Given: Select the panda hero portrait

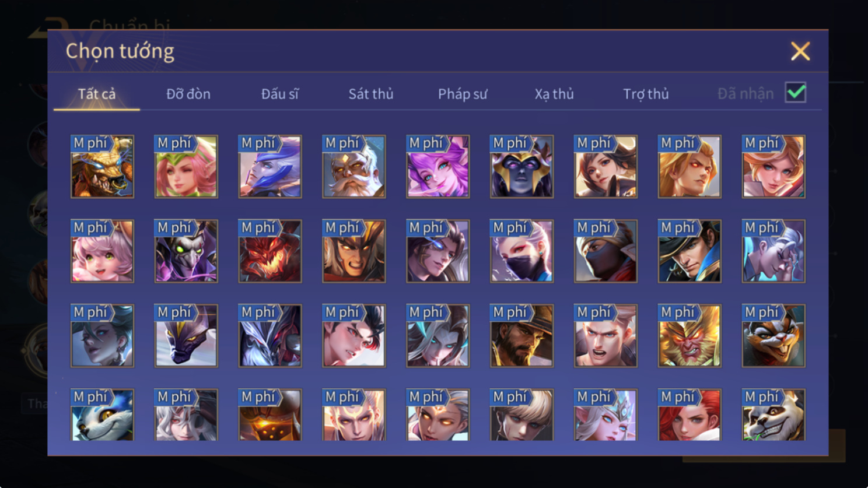Looking at the screenshot, I should [x=773, y=415].
